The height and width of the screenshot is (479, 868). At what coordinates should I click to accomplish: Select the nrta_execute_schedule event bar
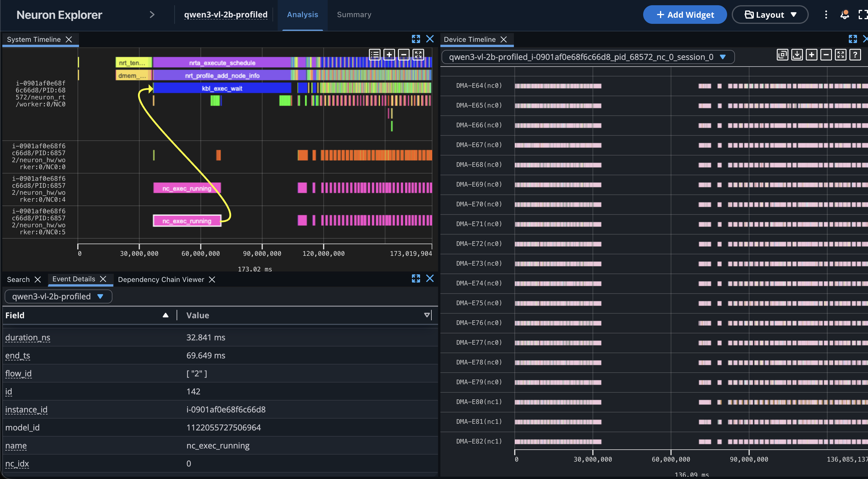[222, 62]
